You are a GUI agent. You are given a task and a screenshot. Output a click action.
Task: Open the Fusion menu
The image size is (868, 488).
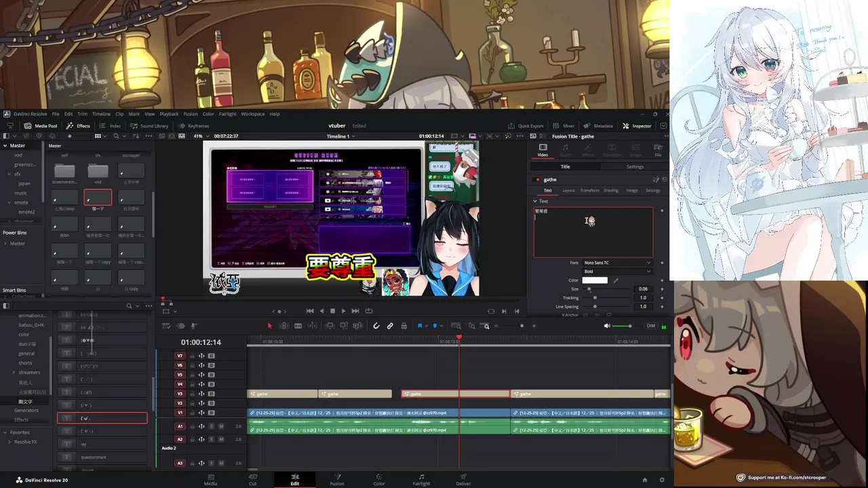(191, 114)
